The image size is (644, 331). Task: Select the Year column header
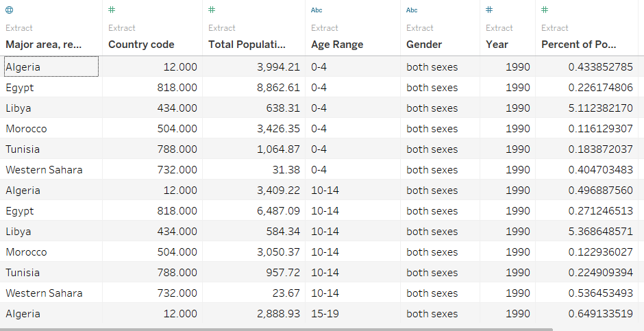pyautogui.click(x=497, y=45)
